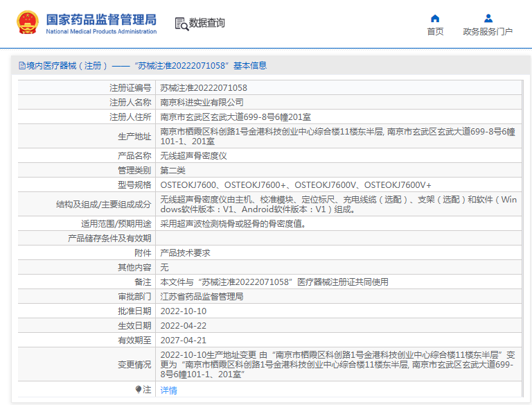Click the 产品名称 label
Viewport: 532px width, 405px height.
(134, 156)
